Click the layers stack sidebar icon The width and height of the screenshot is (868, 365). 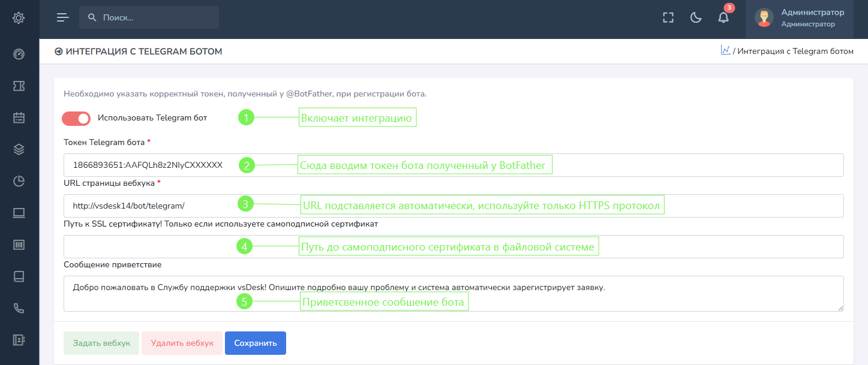[19, 150]
